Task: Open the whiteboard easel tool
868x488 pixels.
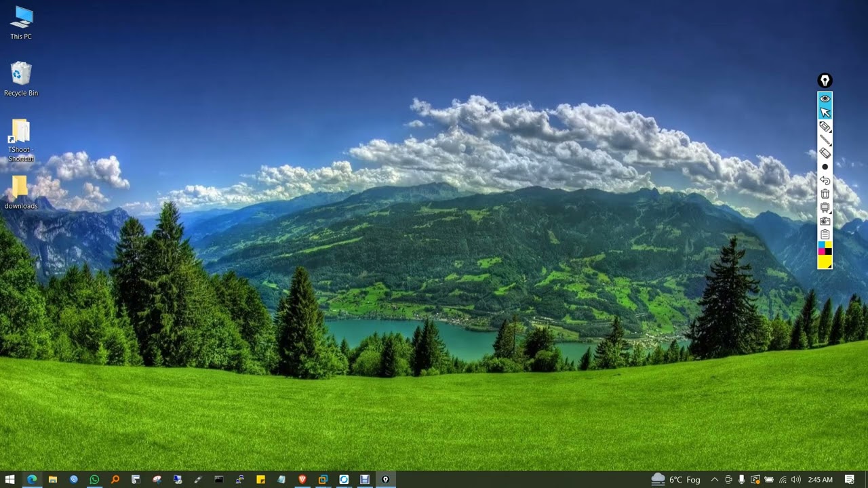Action: [825, 207]
